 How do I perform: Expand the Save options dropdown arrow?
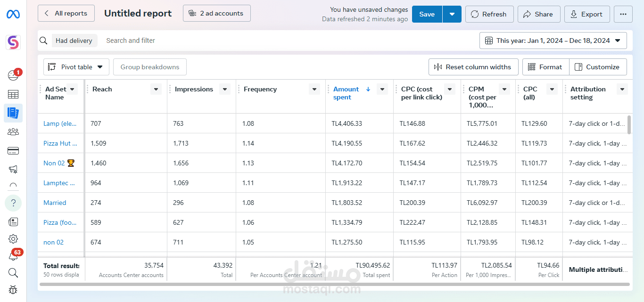(452, 14)
